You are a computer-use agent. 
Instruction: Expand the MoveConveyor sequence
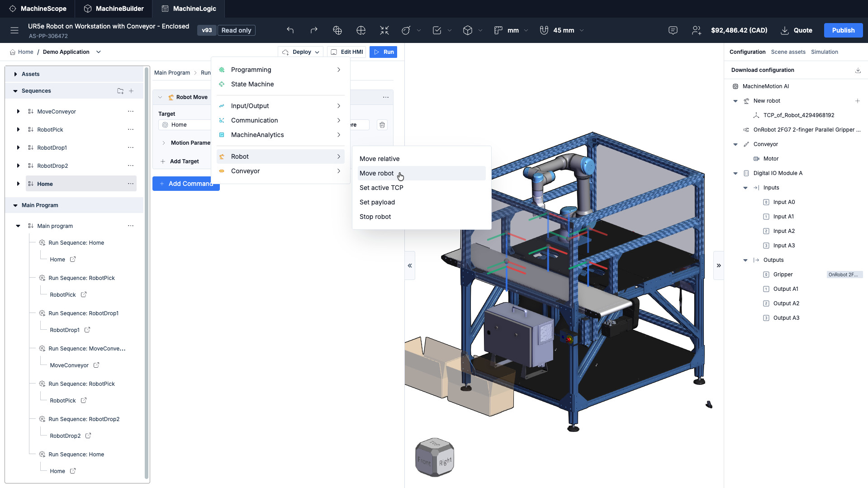[18, 112]
